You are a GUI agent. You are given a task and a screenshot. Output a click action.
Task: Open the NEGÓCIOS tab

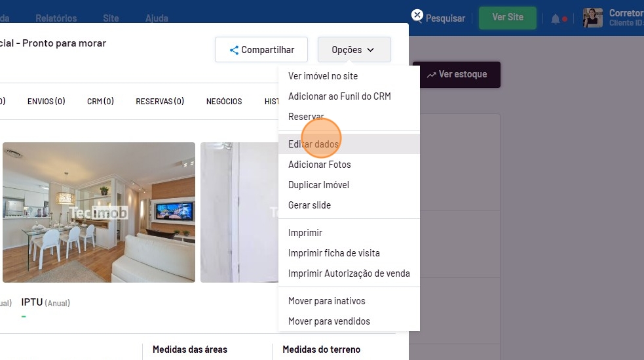[x=224, y=102]
